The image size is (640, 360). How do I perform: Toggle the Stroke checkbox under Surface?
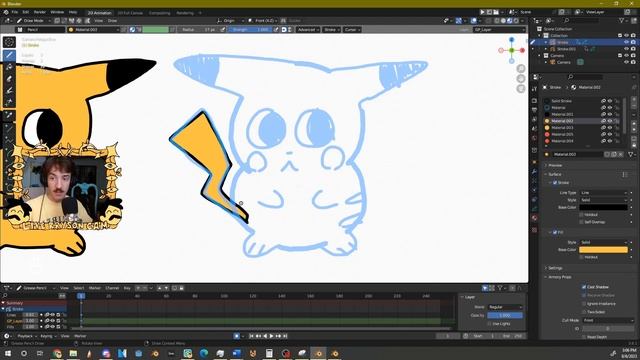pos(555,182)
